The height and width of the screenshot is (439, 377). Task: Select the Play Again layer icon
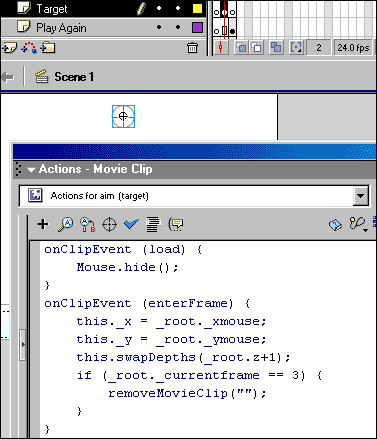[24, 27]
